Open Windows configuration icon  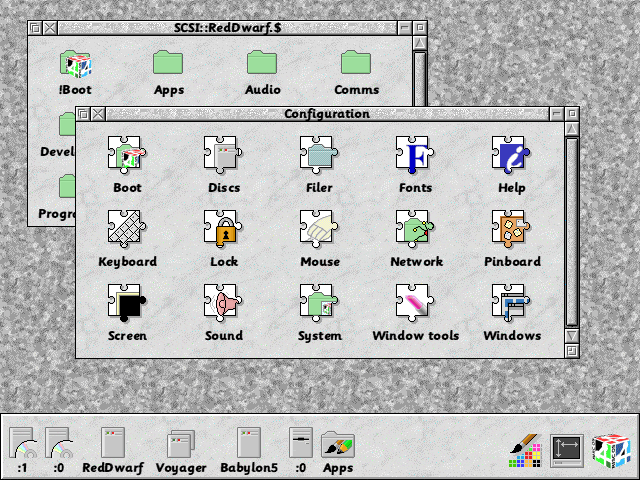(511, 303)
